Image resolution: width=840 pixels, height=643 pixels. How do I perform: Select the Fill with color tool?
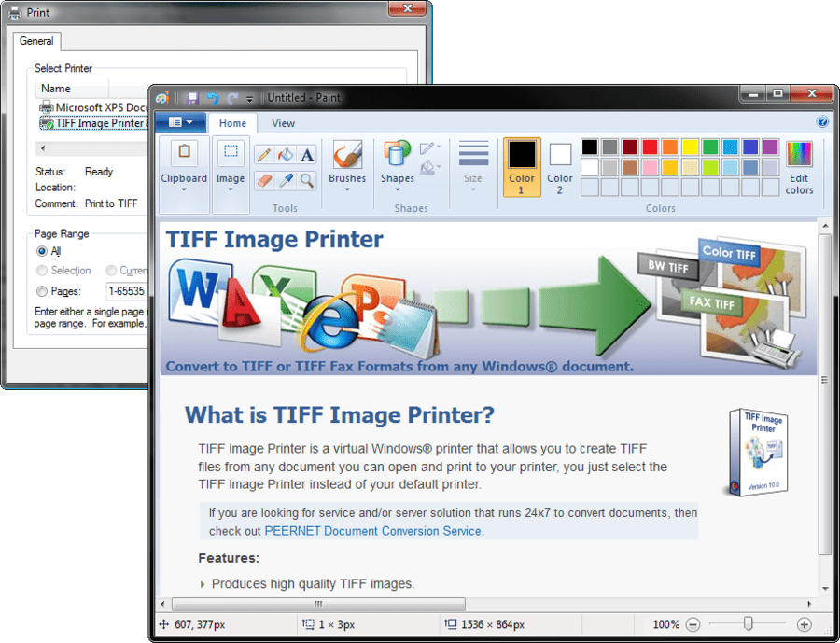pyautogui.click(x=285, y=155)
